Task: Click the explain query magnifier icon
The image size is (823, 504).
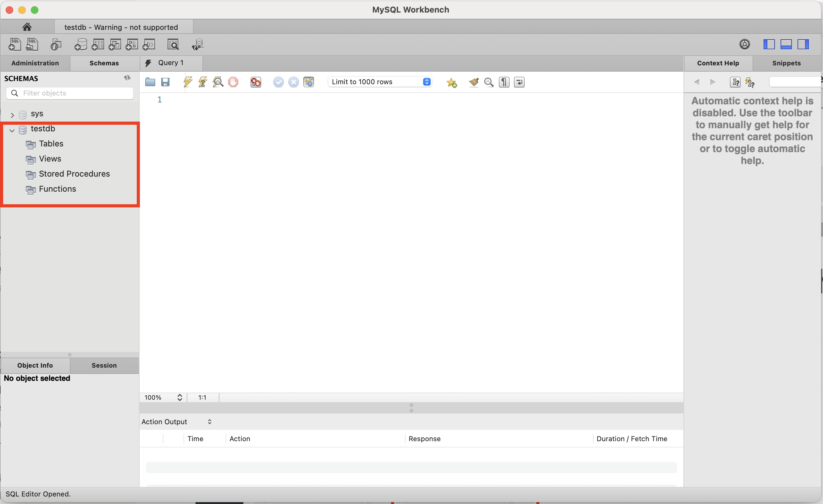Action: click(x=218, y=82)
